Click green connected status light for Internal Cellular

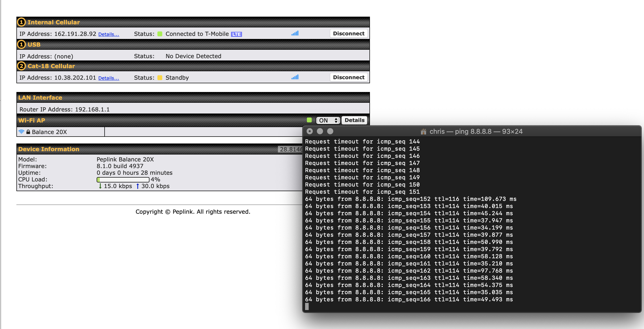(x=160, y=34)
